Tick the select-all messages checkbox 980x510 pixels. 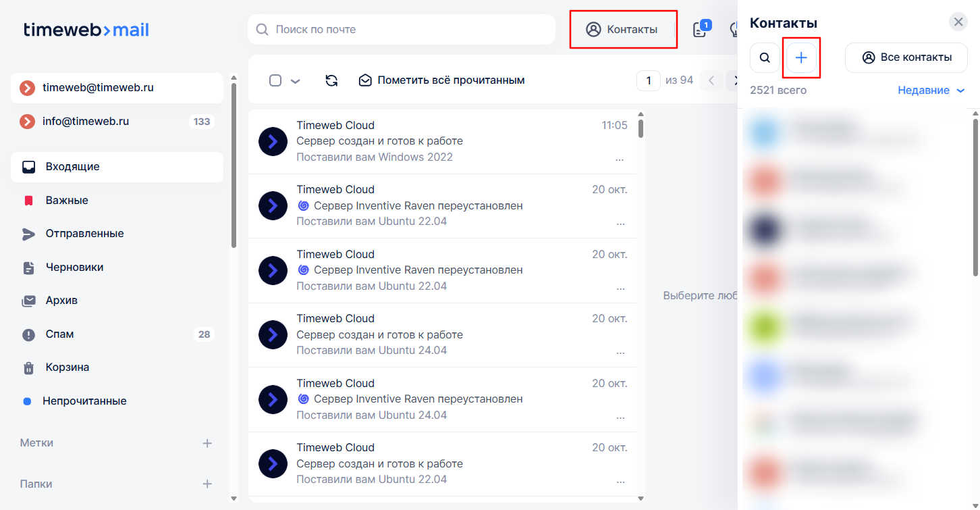[x=275, y=80]
